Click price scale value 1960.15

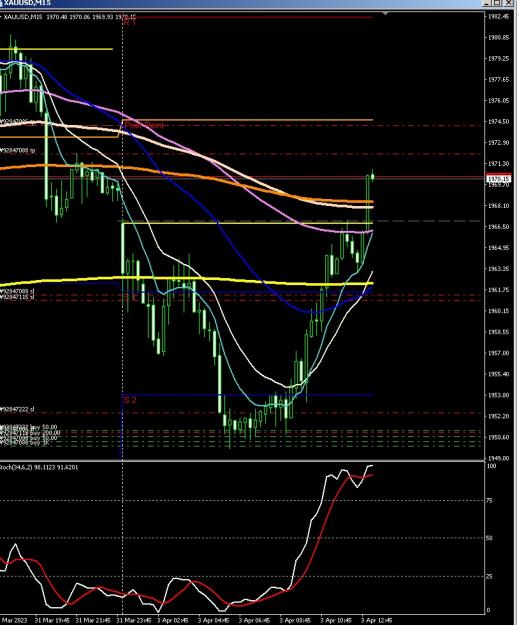click(x=498, y=311)
